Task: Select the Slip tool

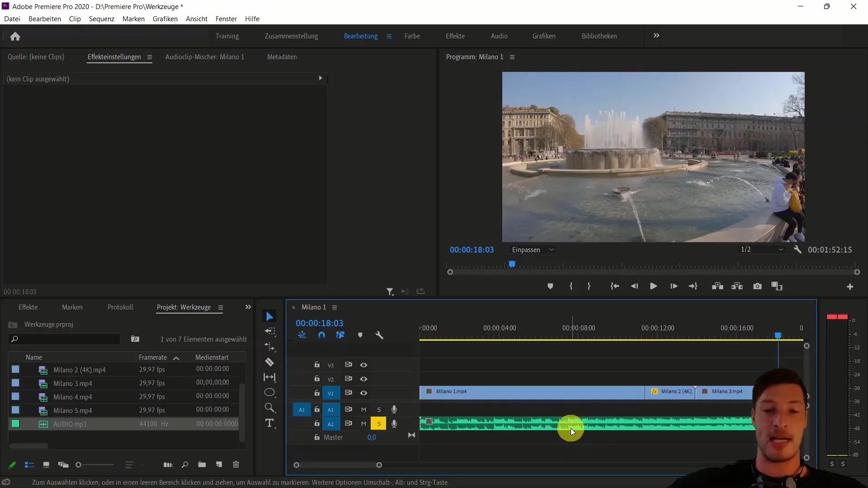Action: tap(270, 377)
